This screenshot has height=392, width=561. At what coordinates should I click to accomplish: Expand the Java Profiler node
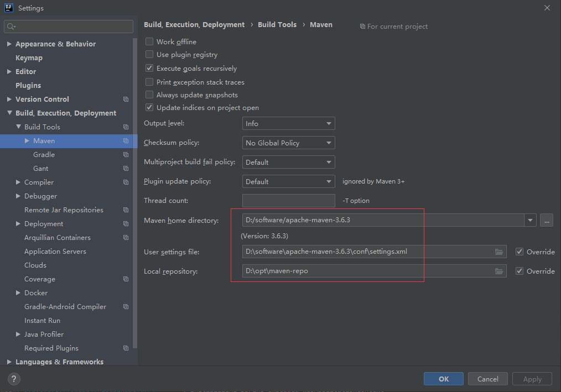click(18, 334)
